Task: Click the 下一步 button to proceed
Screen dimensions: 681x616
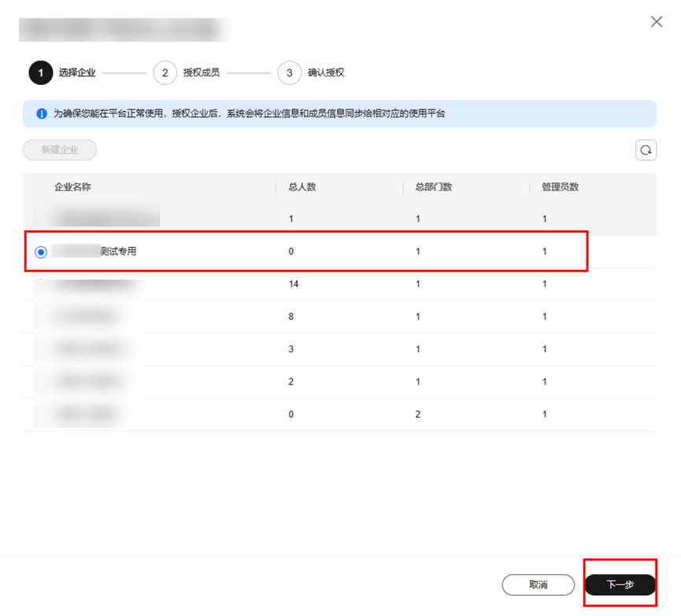Action: pyautogui.click(x=620, y=585)
